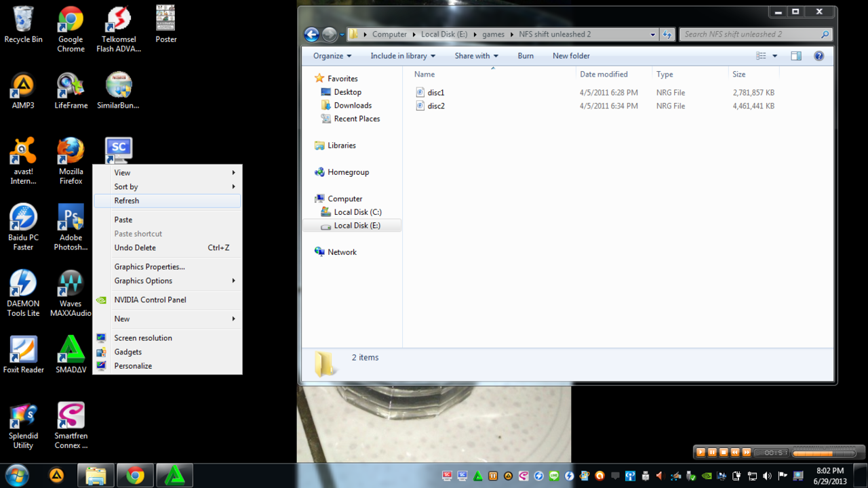Viewport: 868px width, 488px height.
Task: Select the Mozilla Firefox desktop shortcut
Action: 71,161
